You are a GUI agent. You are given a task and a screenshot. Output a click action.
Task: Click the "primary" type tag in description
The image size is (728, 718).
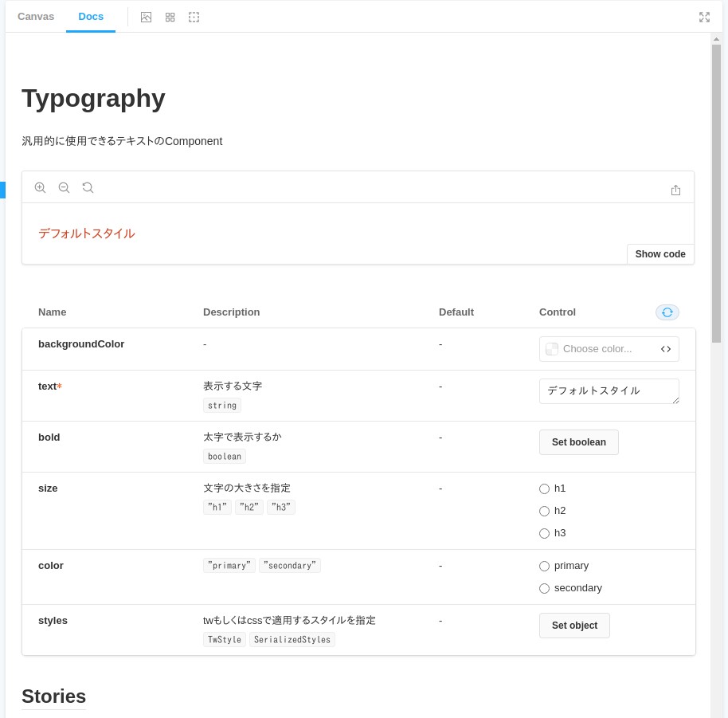(x=229, y=566)
